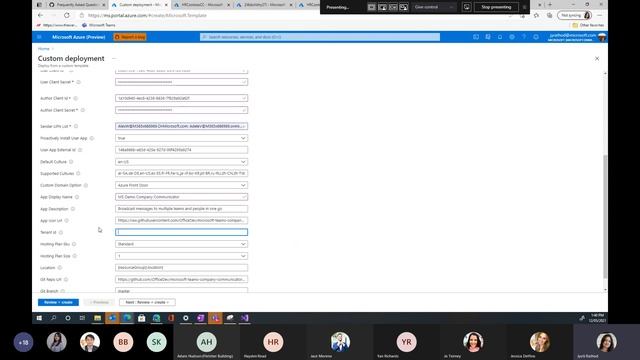The image size is (640, 360).
Task: Click Git Repo Url input field
Action: [181, 280]
